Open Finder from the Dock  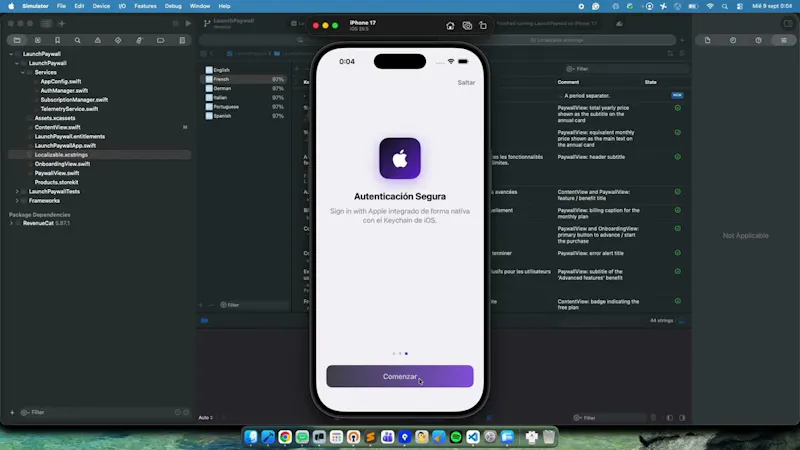[251, 437]
